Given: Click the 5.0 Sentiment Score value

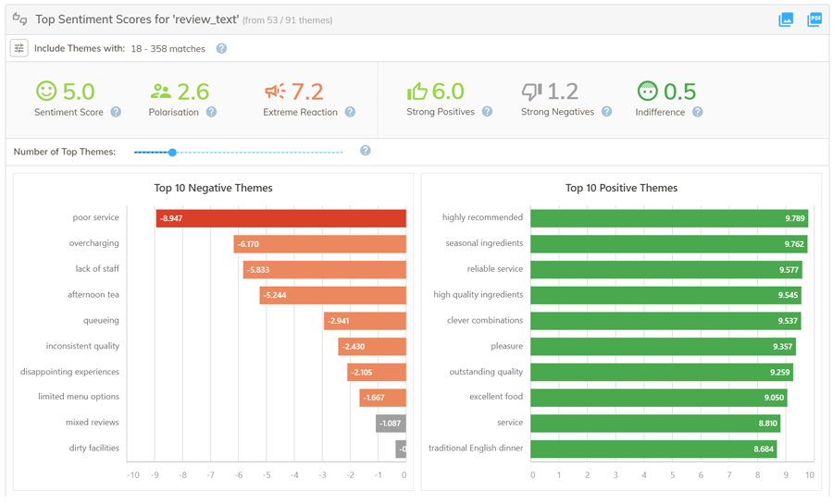Looking at the screenshot, I should pyautogui.click(x=79, y=92).
